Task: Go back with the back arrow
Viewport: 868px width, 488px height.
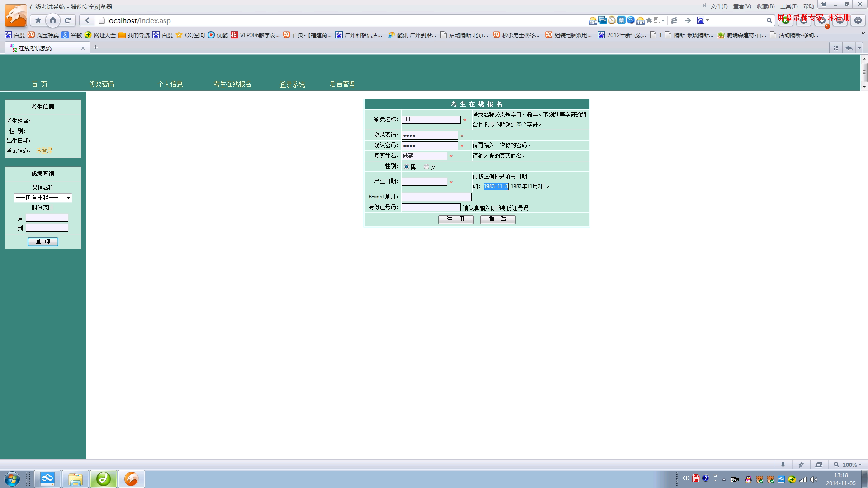Action: point(87,20)
